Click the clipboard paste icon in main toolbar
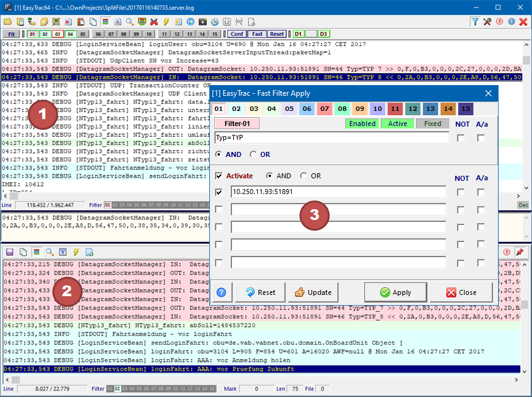The width and height of the screenshot is (532, 397). (81, 22)
